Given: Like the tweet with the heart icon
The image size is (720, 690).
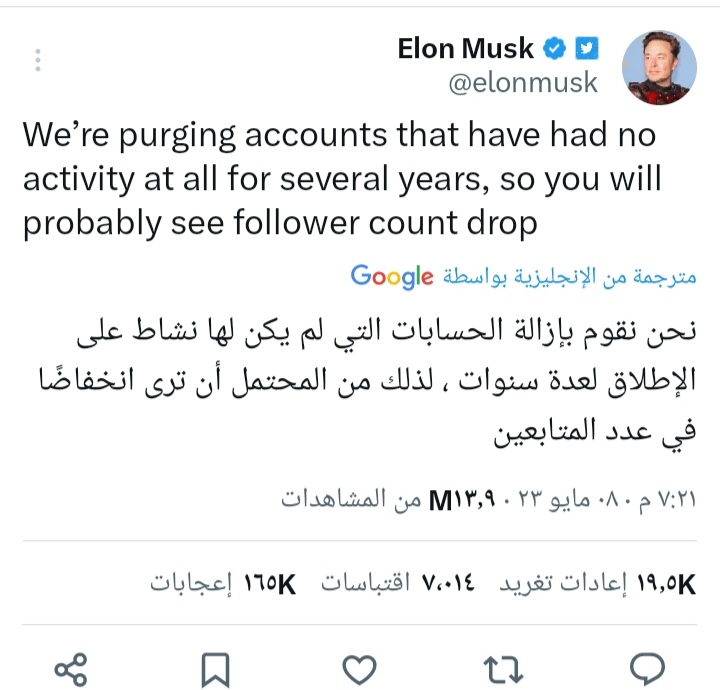Looking at the screenshot, I should [359, 668].
